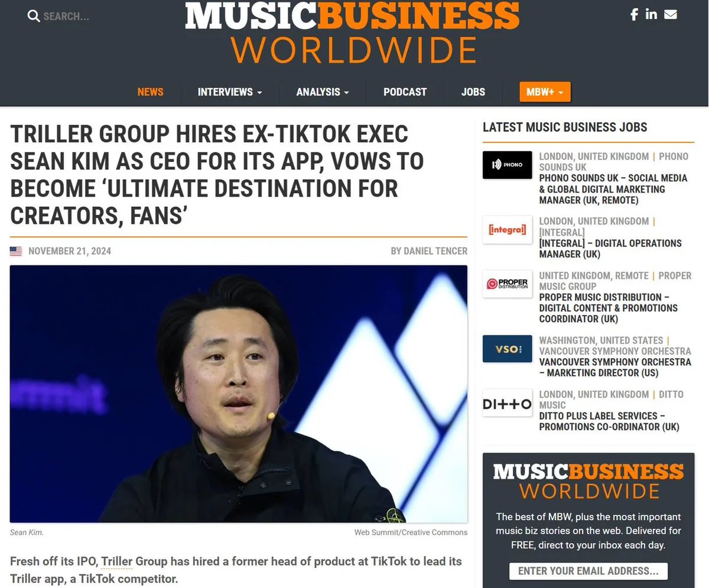Open search via the magnifying glass icon

click(34, 16)
